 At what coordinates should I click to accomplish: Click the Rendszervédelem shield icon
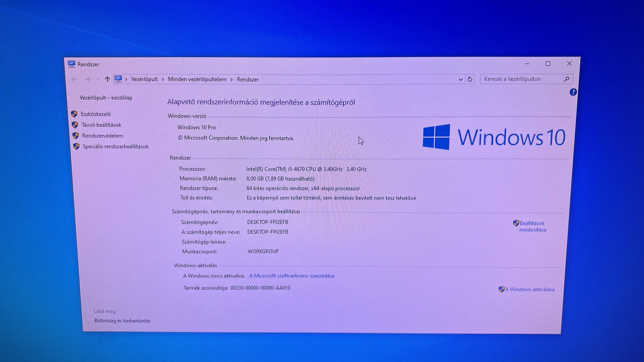point(76,136)
